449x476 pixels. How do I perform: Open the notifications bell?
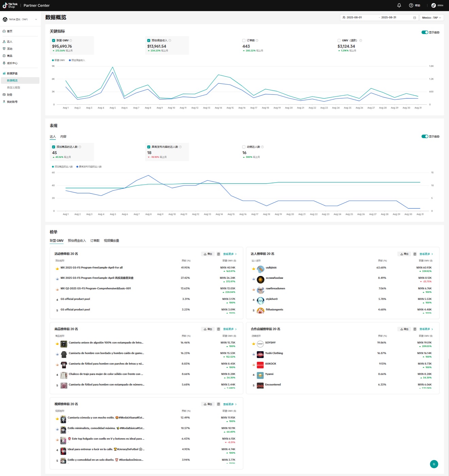(x=399, y=5)
